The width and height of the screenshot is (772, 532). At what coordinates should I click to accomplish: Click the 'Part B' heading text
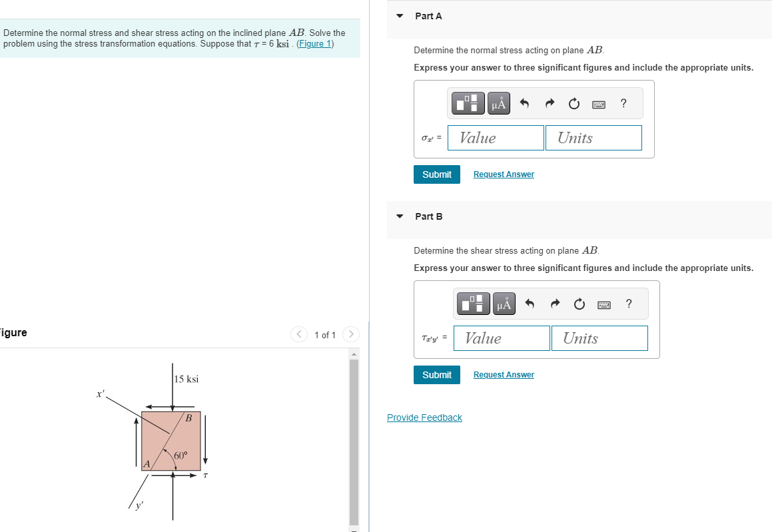[429, 216]
